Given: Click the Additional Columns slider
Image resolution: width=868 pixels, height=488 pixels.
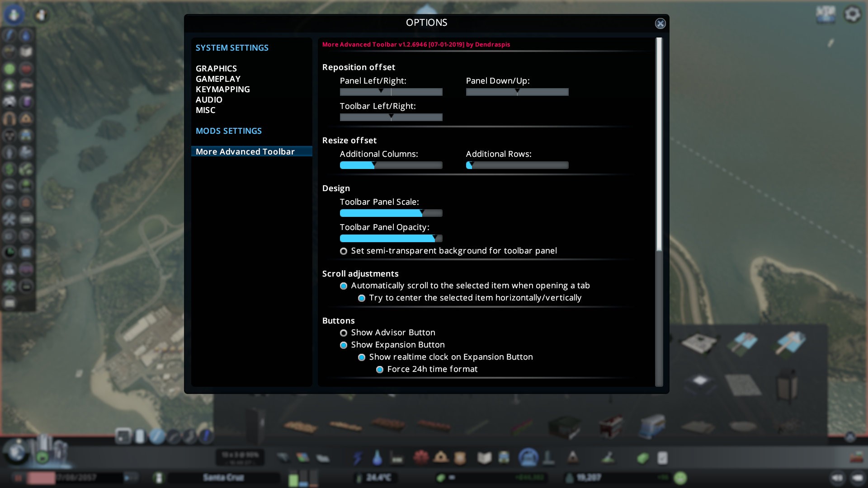Looking at the screenshot, I should (x=391, y=165).
